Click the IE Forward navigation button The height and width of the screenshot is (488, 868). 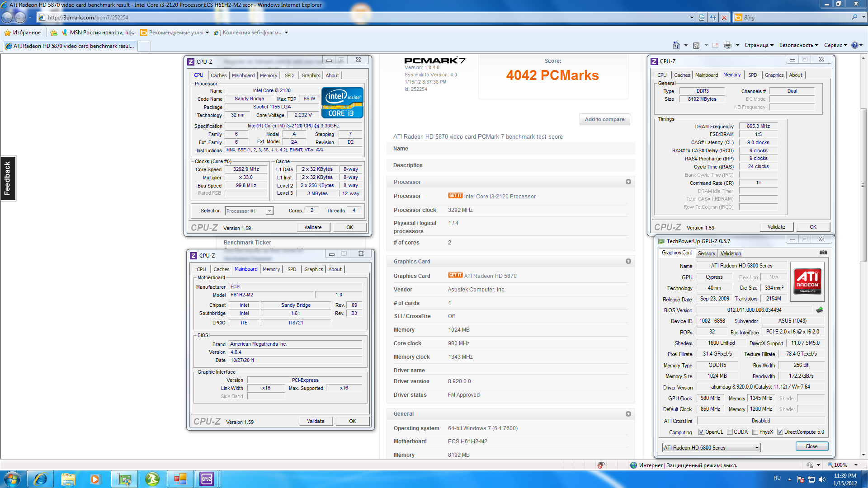pyautogui.click(x=20, y=17)
